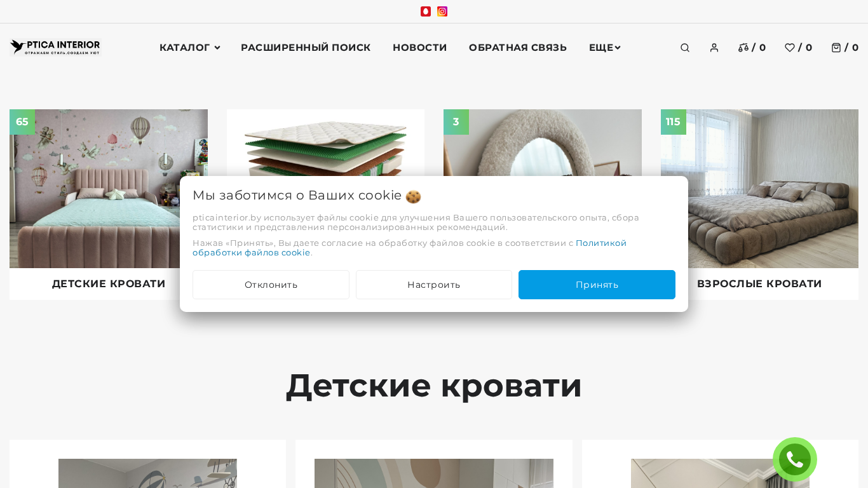Open the user account icon
The image size is (868, 488).
(x=714, y=48)
